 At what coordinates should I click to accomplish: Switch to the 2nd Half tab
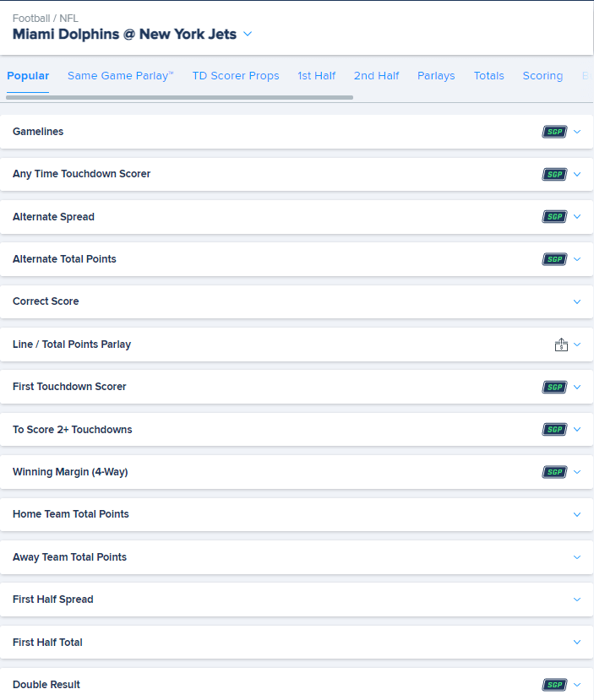[377, 76]
